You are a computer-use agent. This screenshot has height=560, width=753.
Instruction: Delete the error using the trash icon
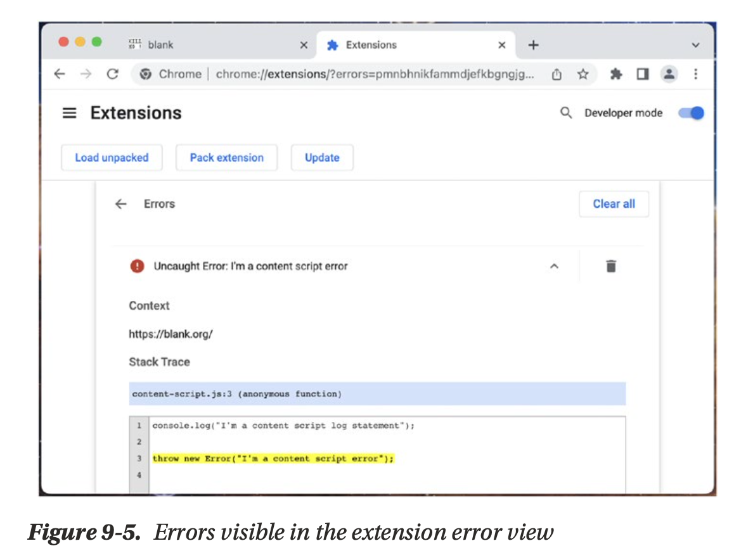(610, 266)
